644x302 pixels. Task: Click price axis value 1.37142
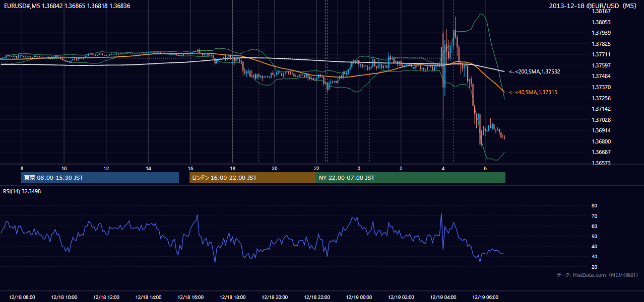[x=601, y=109]
